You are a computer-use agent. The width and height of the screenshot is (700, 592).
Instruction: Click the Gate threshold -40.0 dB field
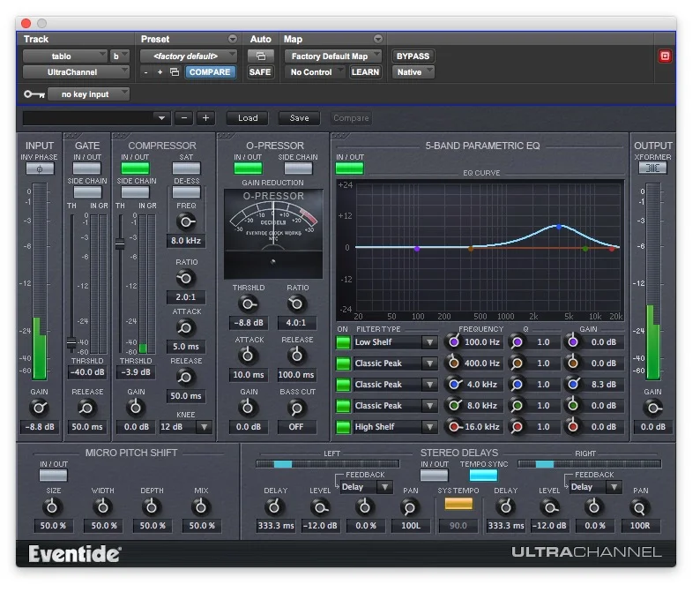[87, 372]
